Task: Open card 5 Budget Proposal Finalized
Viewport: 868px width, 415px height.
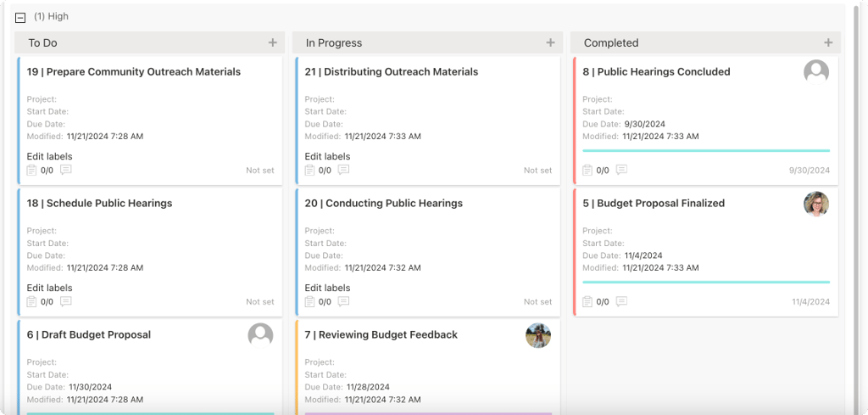Action: (x=654, y=204)
